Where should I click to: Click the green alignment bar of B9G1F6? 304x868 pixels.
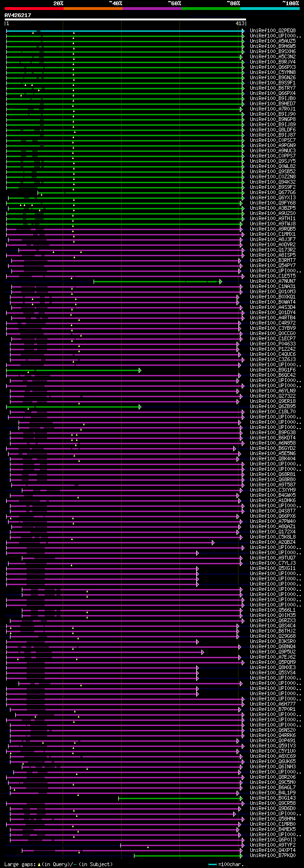coord(74,370)
